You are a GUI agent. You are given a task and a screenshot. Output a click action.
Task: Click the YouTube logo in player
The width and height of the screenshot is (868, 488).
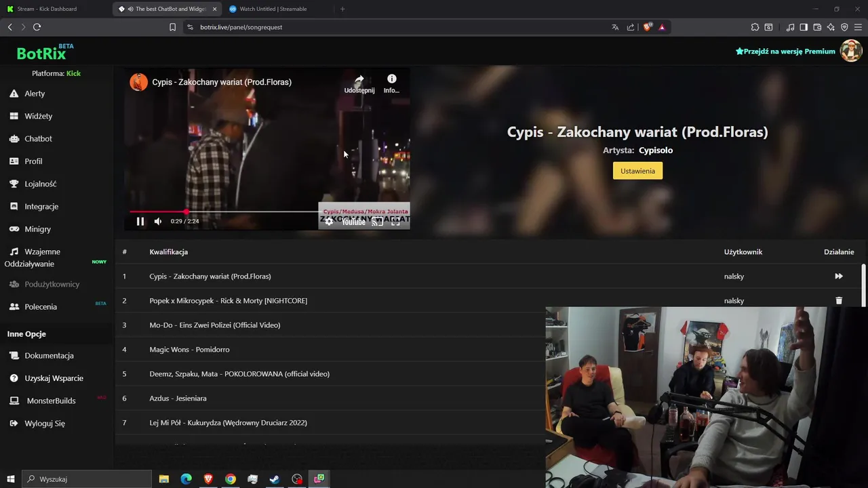pyautogui.click(x=353, y=222)
